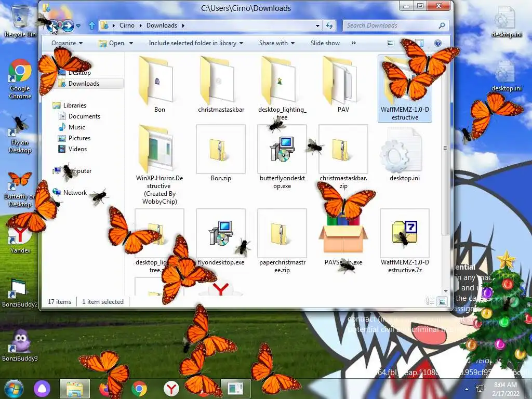This screenshot has width=532, height=399.
Task: Open Organize dropdown menu
Action: pyautogui.click(x=67, y=43)
